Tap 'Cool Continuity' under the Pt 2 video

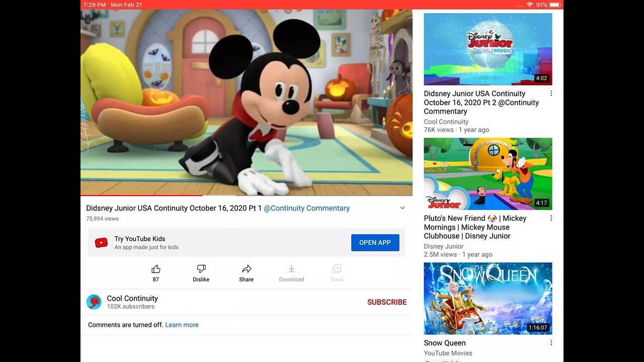click(x=446, y=122)
